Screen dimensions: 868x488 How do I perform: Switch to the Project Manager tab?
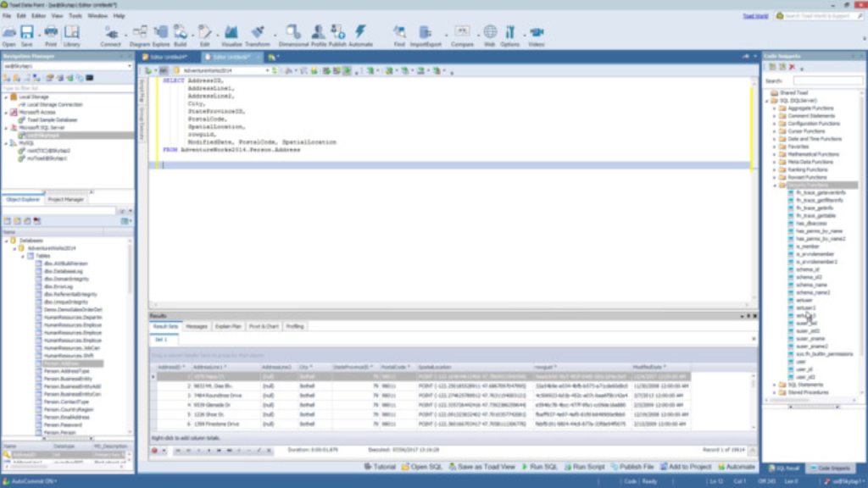[65, 199]
